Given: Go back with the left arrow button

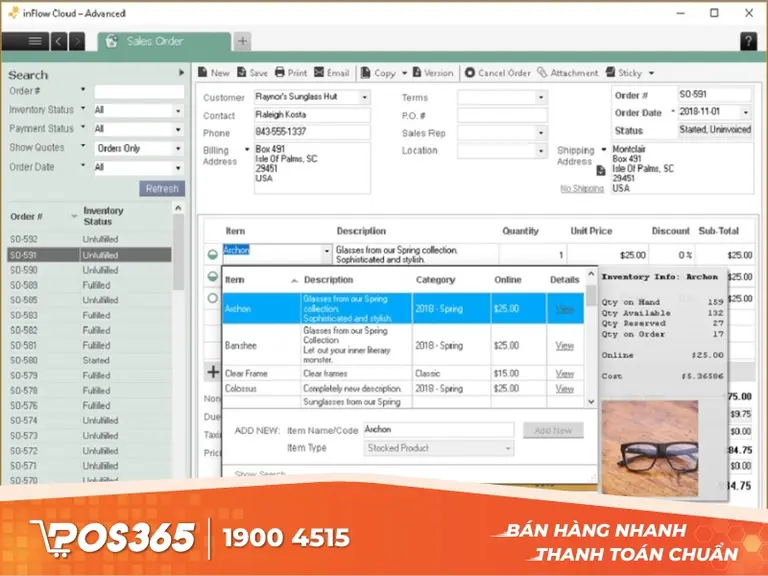Looking at the screenshot, I should (x=59, y=41).
